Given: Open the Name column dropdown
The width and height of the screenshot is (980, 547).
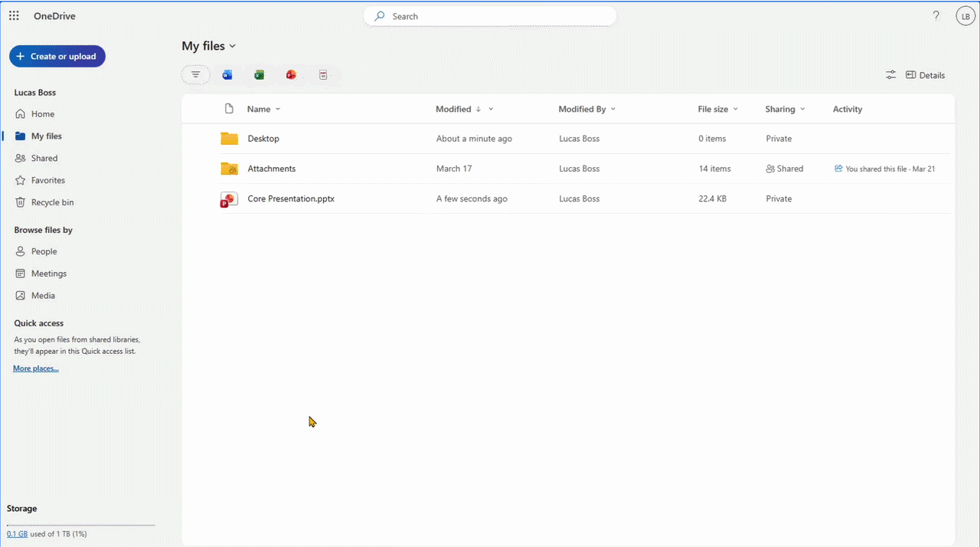Looking at the screenshot, I should point(278,109).
